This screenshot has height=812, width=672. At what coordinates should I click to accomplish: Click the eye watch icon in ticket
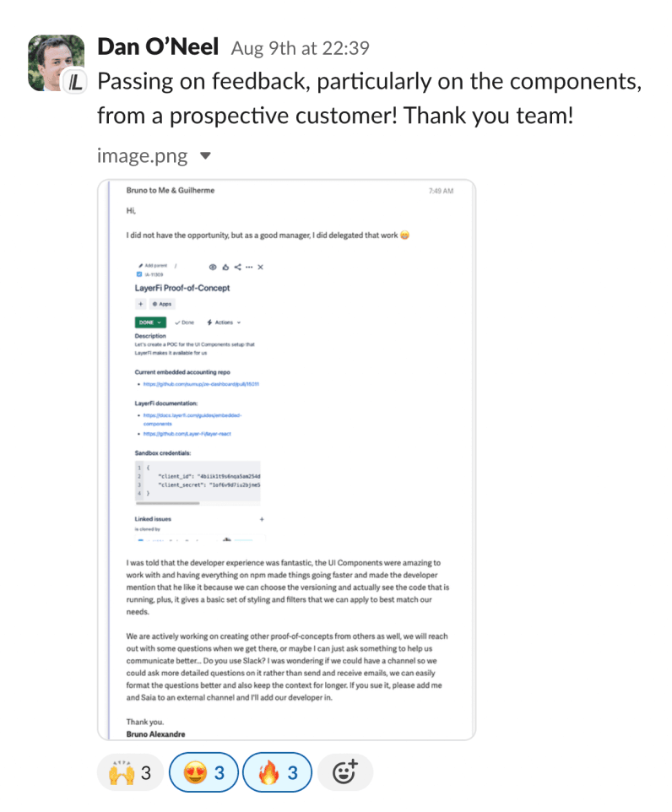213,268
